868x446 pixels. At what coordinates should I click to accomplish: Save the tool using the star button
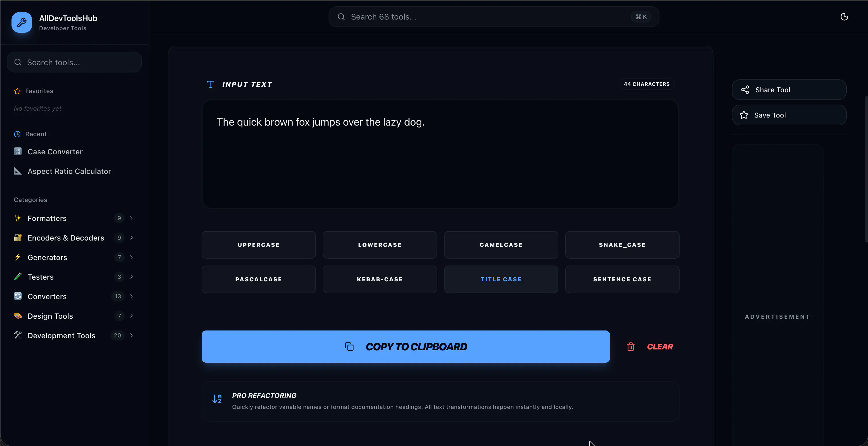789,115
